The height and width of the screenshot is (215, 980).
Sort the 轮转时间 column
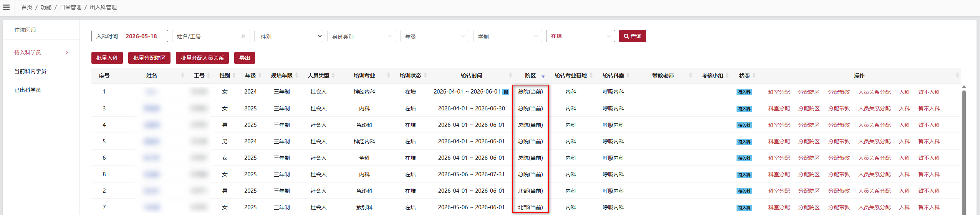pos(510,75)
